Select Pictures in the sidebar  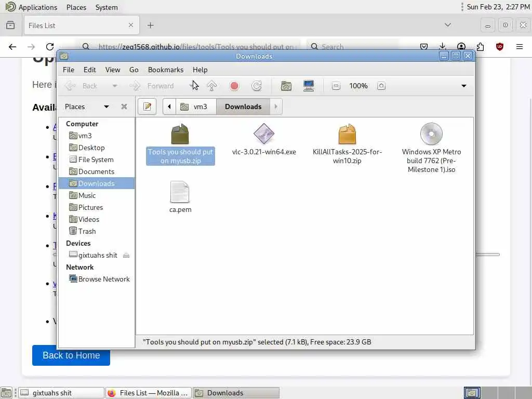[x=96, y=207]
